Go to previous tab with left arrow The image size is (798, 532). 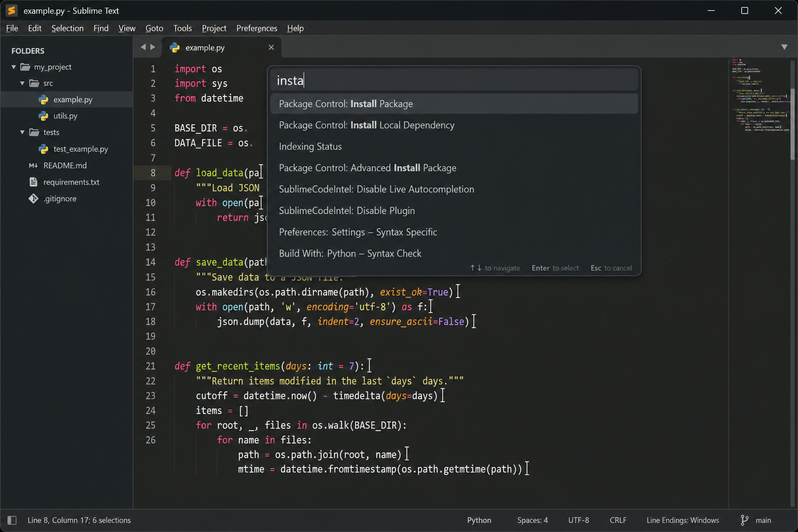143,47
